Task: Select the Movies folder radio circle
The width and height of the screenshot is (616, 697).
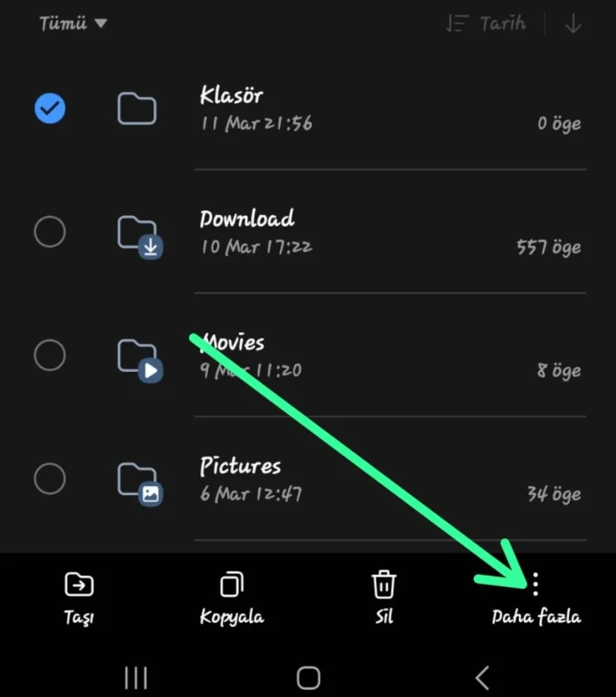Action: tap(50, 355)
